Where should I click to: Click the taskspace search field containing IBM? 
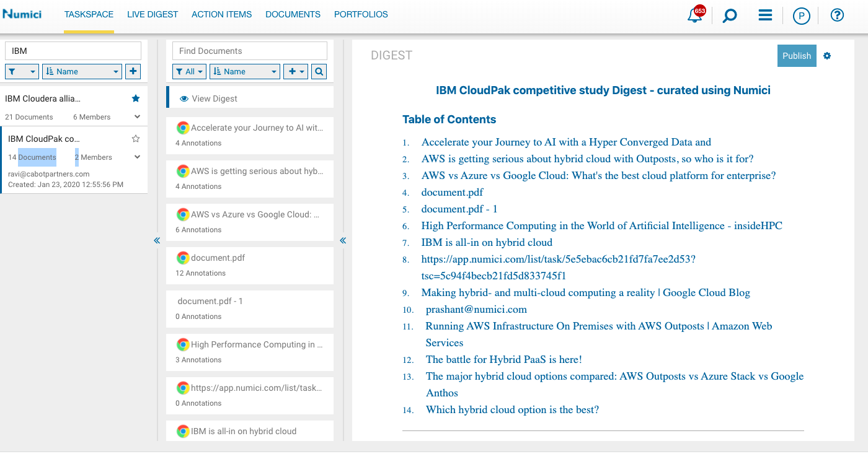click(73, 51)
